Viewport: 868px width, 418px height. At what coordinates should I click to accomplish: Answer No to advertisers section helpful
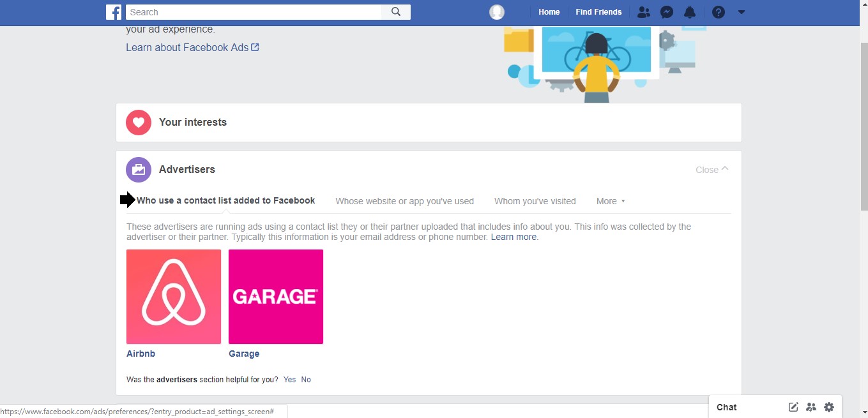coord(306,380)
